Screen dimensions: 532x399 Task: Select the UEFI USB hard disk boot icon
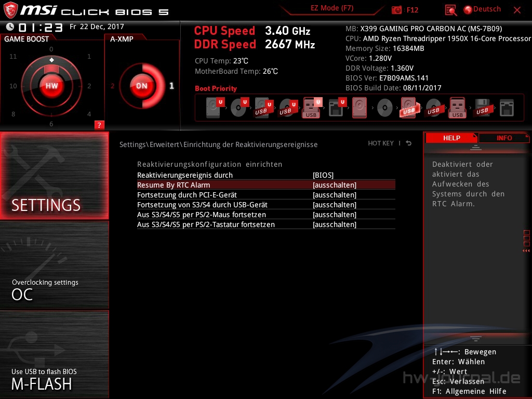[263, 108]
